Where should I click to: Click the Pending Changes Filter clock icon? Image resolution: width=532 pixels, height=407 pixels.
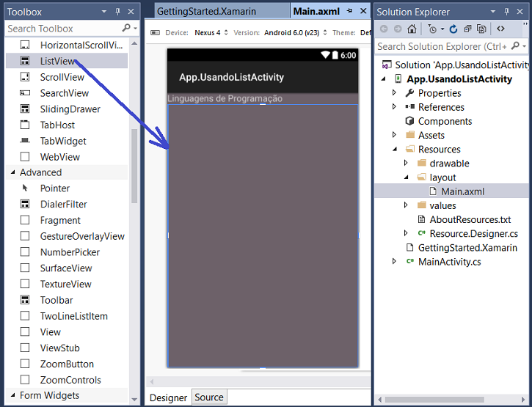[432, 29]
